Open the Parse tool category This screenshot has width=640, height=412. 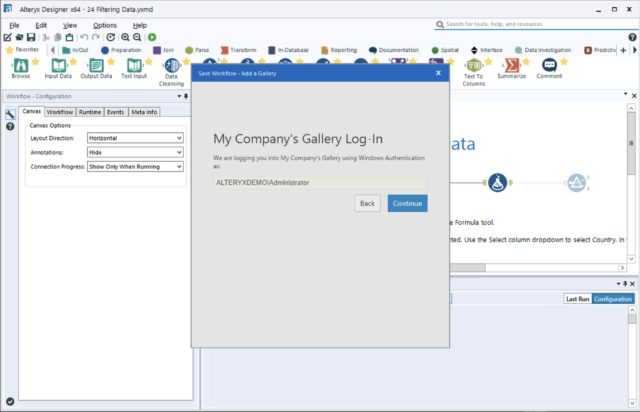click(197, 50)
